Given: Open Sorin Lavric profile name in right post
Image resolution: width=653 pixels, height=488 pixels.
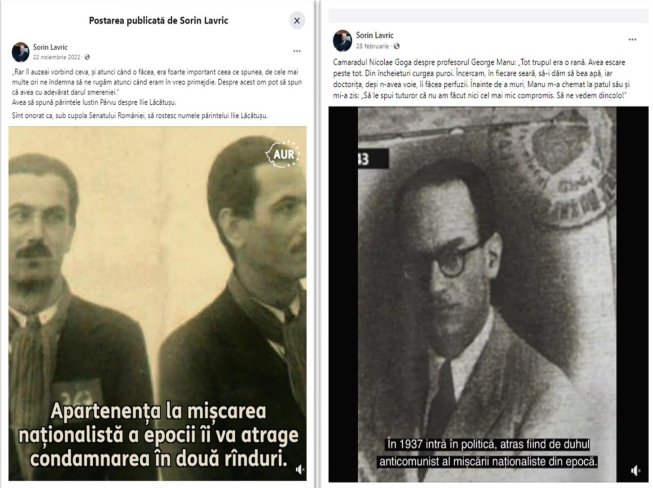Looking at the screenshot, I should pyautogui.click(x=374, y=35).
